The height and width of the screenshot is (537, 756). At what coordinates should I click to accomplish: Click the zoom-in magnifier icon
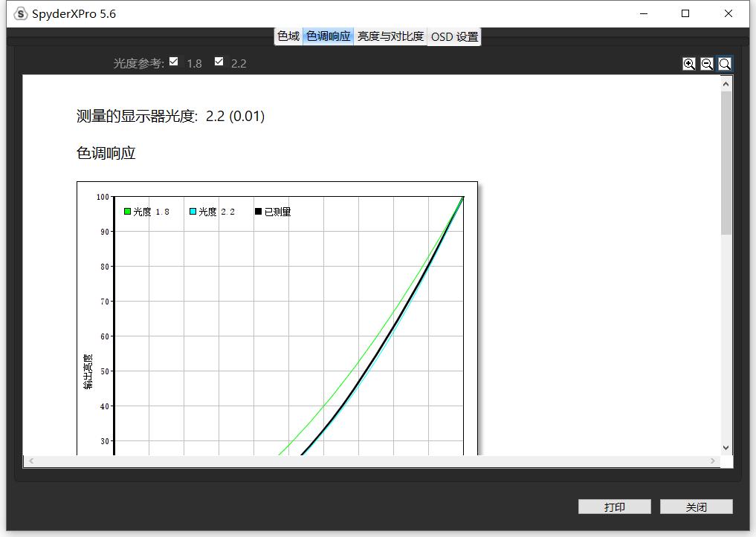(688, 64)
